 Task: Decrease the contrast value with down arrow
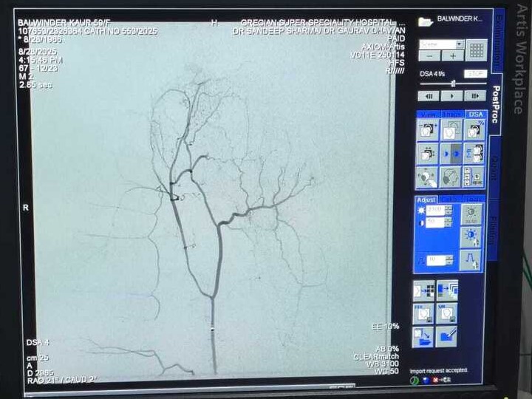coord(449,225)
